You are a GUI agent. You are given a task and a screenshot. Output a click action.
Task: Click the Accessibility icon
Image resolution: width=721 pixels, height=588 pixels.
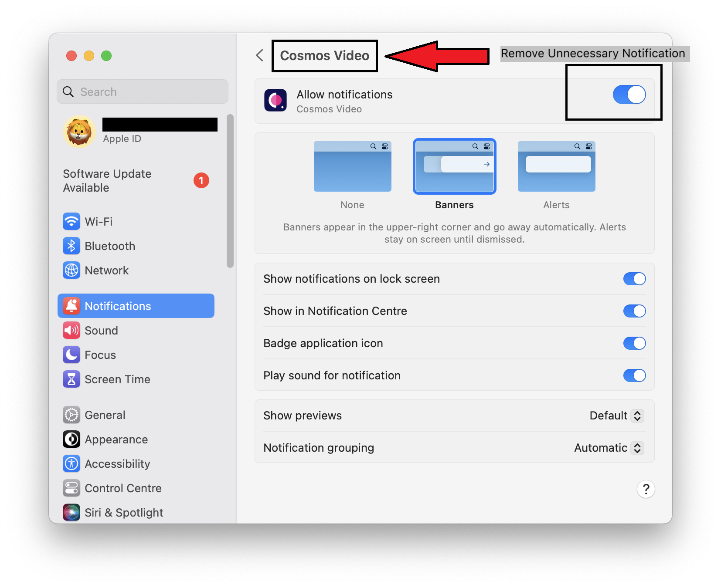tap(71, 463)
